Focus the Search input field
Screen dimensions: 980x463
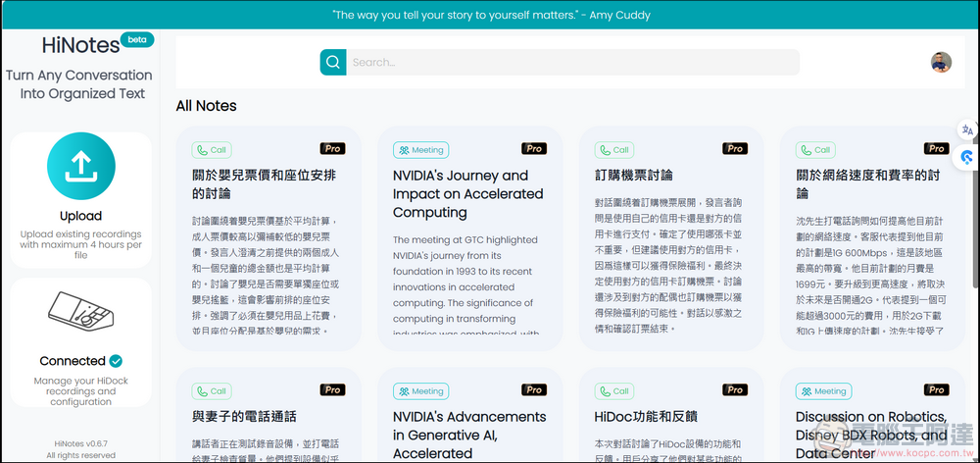[x=572, y=62]
